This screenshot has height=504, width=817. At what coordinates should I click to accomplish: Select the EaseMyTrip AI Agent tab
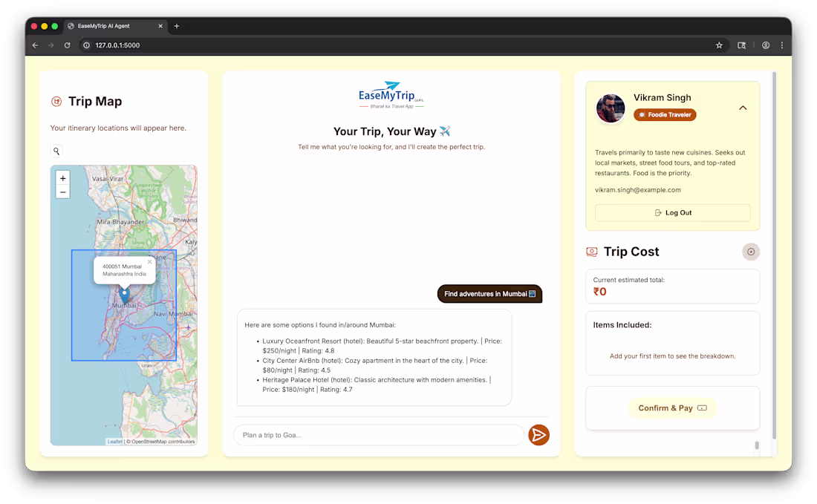tap(114, 26)
